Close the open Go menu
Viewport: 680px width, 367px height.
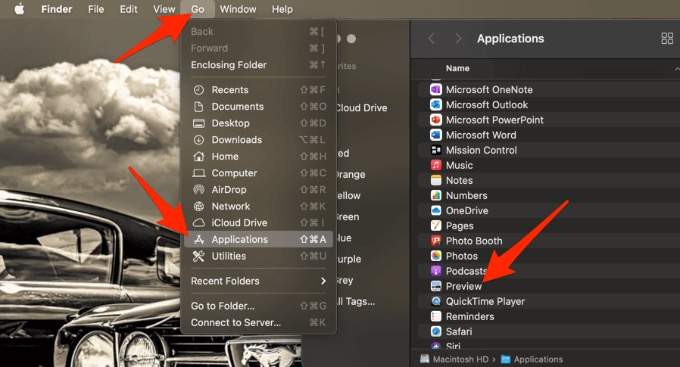(198, 9)
